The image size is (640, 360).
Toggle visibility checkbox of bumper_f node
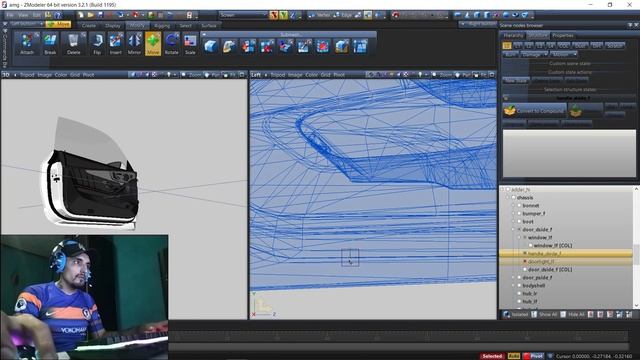(x=519, y=213)
